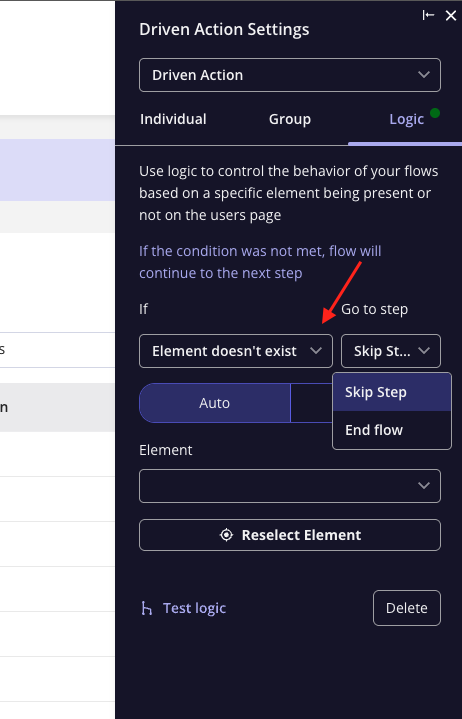
Task: Click the green status dot beside Logic
Action: 435,113
